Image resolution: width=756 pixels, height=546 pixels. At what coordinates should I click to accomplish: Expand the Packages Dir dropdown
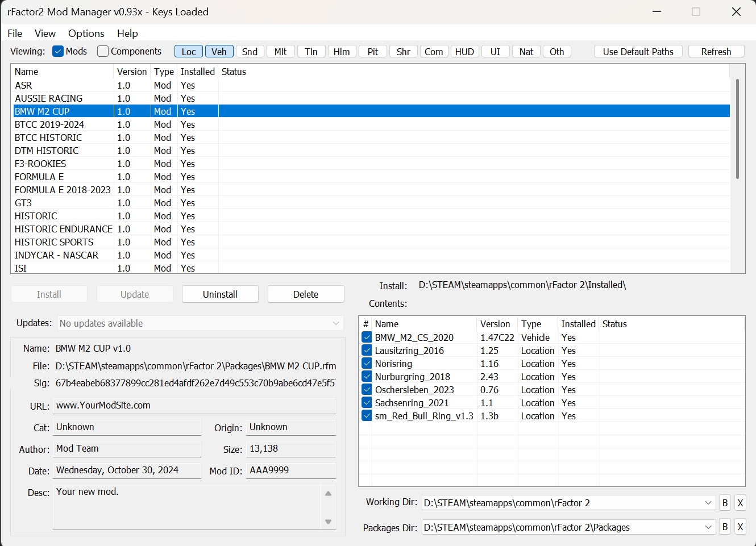[x=708, y=527]
